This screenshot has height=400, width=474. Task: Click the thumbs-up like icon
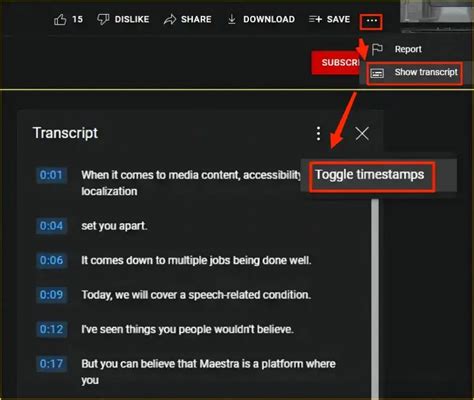(60, 20)
